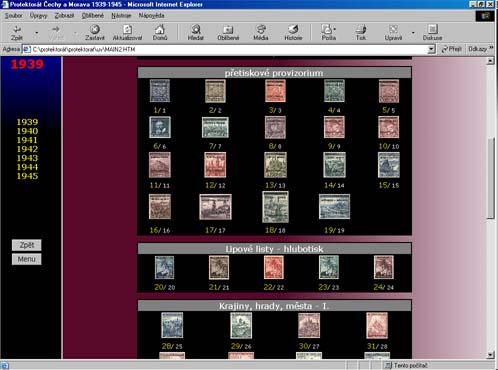Show browsing Historie icon

click(x=293, y=33)
